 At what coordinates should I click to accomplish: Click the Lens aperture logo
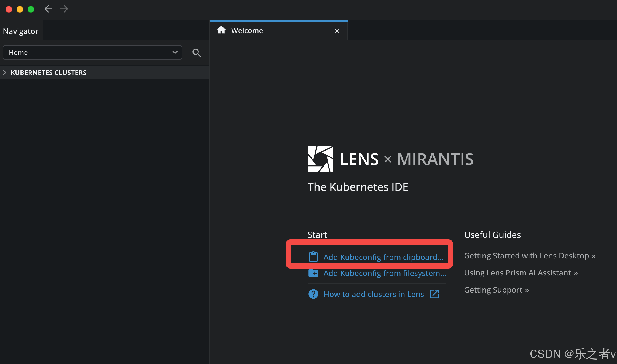(x=320, y=159)
